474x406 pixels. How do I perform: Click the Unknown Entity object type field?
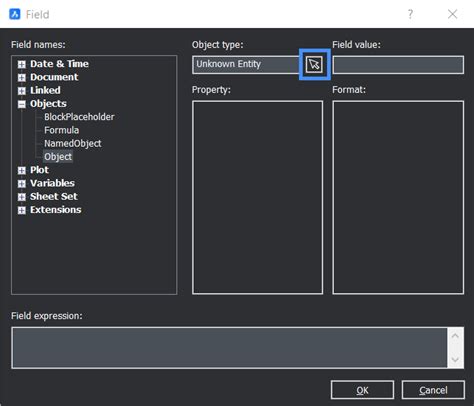[x=246, y=64]
